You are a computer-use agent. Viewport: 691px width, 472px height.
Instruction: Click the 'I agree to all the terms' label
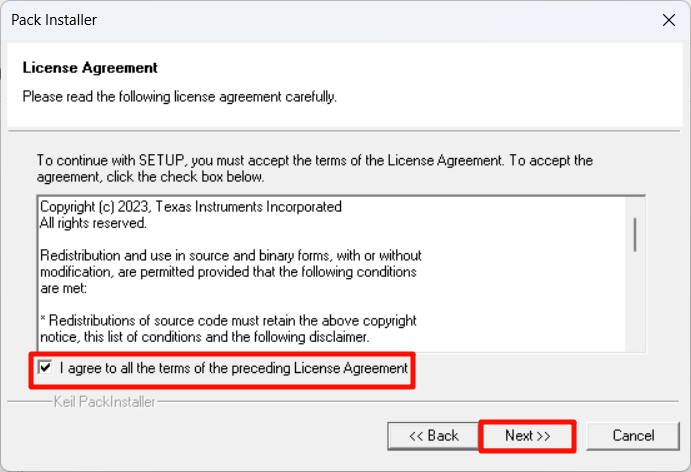(234, 368)
